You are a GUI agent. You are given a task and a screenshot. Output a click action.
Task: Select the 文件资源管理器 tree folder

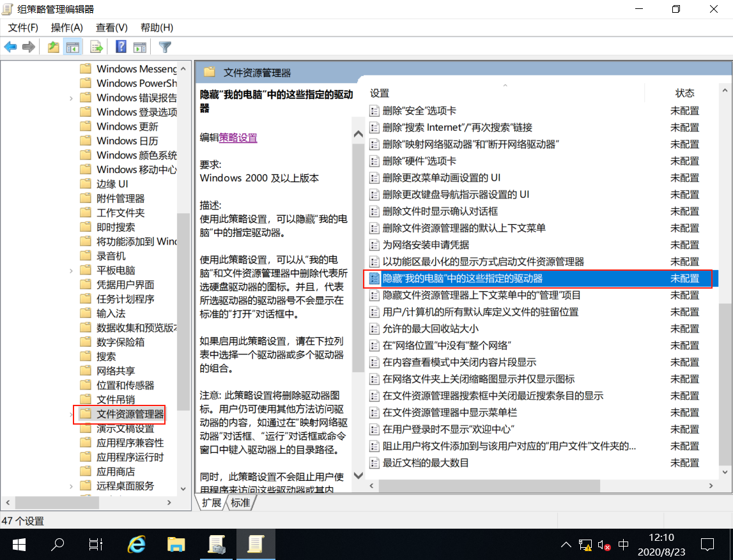click(130, 414)
